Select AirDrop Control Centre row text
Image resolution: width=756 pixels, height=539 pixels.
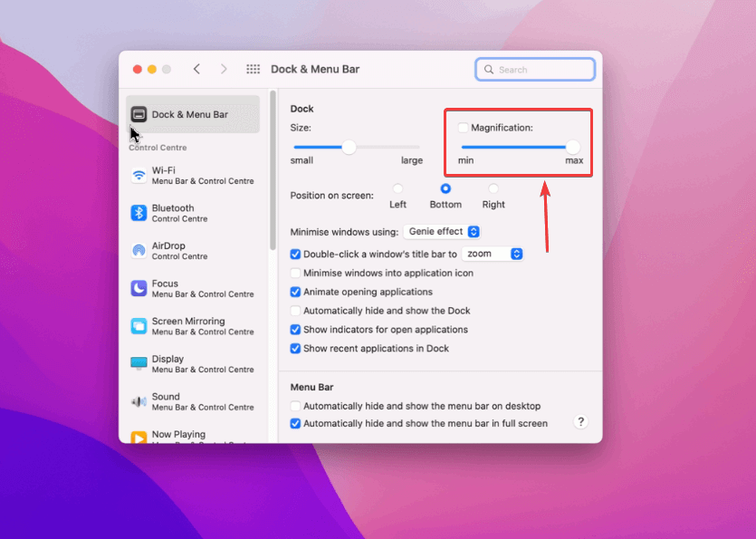[180, 250]
